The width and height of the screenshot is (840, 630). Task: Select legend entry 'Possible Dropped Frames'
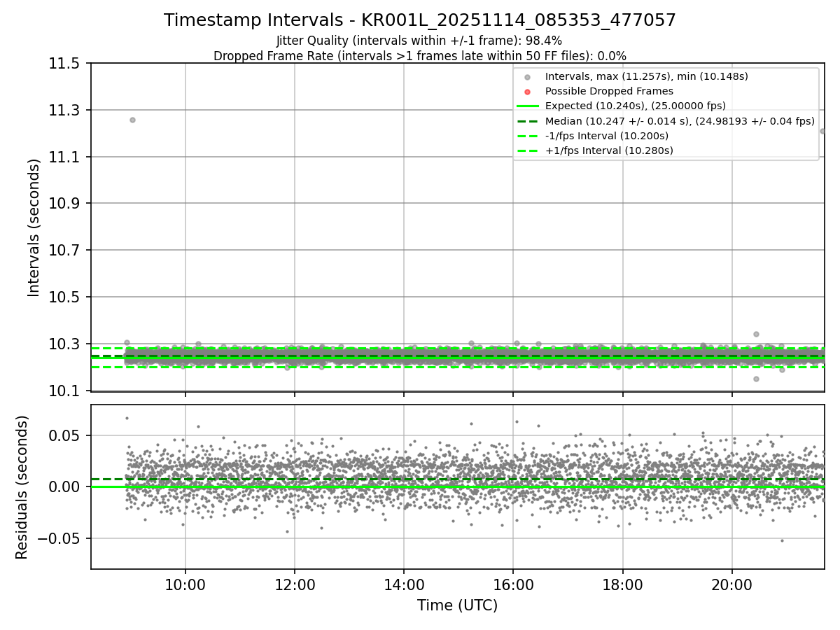click(609, 91)
